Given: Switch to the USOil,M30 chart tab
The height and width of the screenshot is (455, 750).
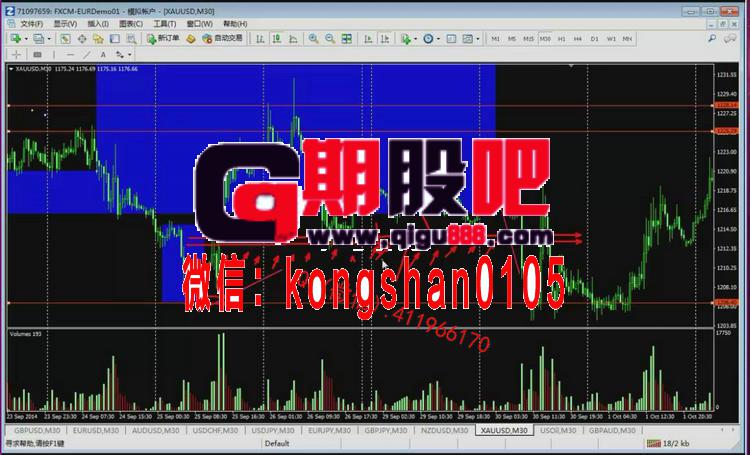Looking at the screenshot, I should tap(558, 430).
